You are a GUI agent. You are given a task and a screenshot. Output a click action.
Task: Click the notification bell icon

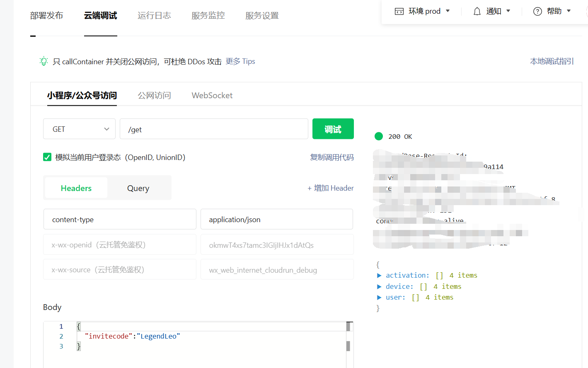tap(477, 11)
